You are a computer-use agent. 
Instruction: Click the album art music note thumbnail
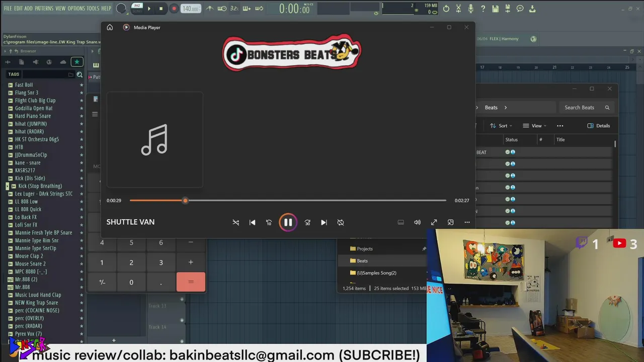(x=154, y=140)
